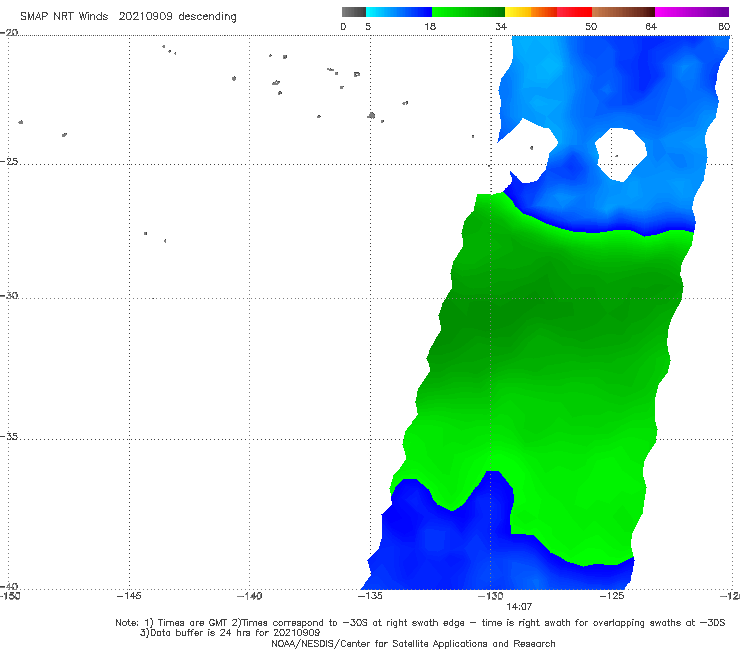The width and height of the screenshot is (740, 650).
Task: Click the yellow segment just after 34 on the color bar
Action: click(x=518, y=12)
